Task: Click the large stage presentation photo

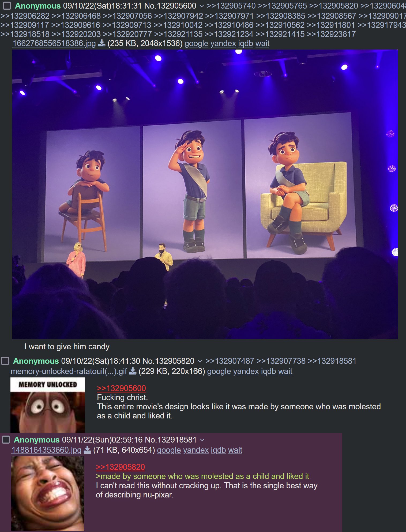Action: pos(205,194)
